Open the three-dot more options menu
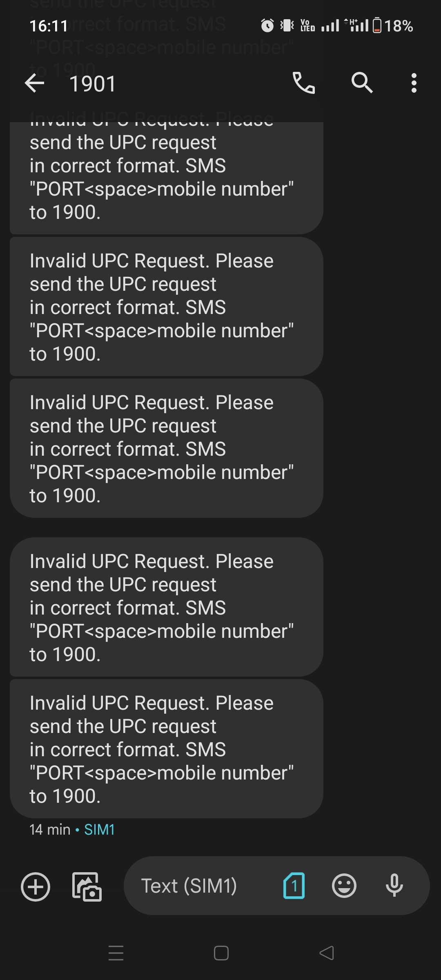441x980 pixels. tap(414, 83)
